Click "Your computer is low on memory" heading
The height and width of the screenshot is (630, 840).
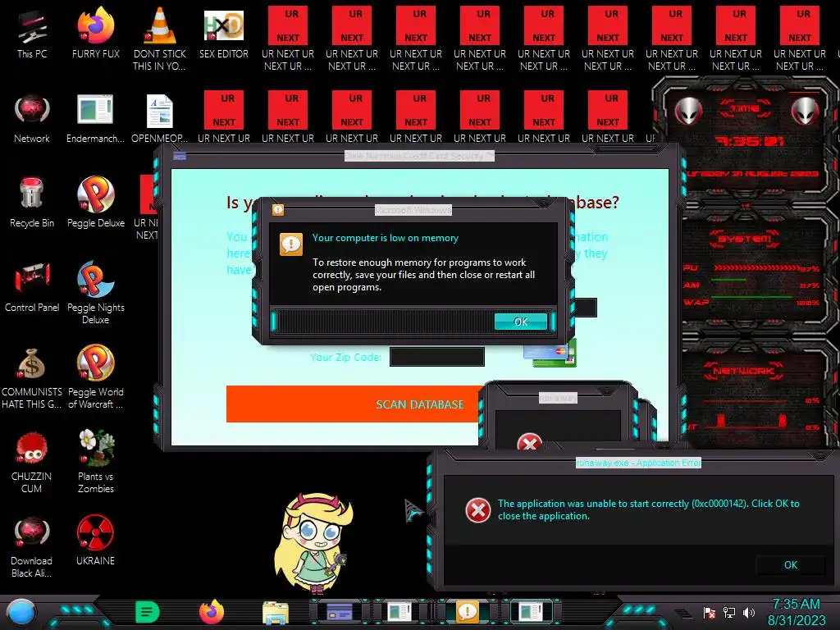point(386,238)
